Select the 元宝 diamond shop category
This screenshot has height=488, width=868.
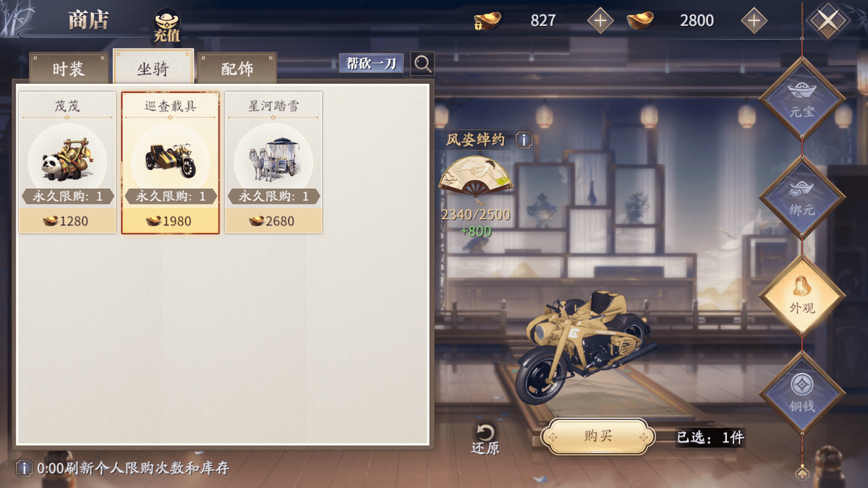801,99
